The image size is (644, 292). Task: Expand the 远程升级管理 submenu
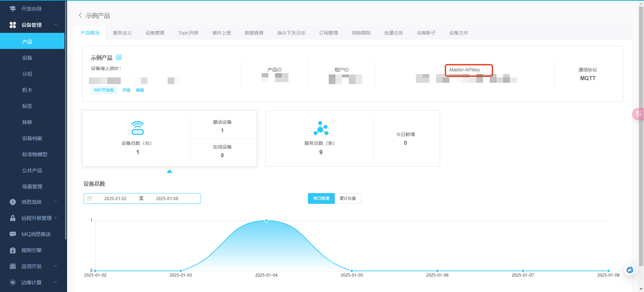(x=56, y=218)
